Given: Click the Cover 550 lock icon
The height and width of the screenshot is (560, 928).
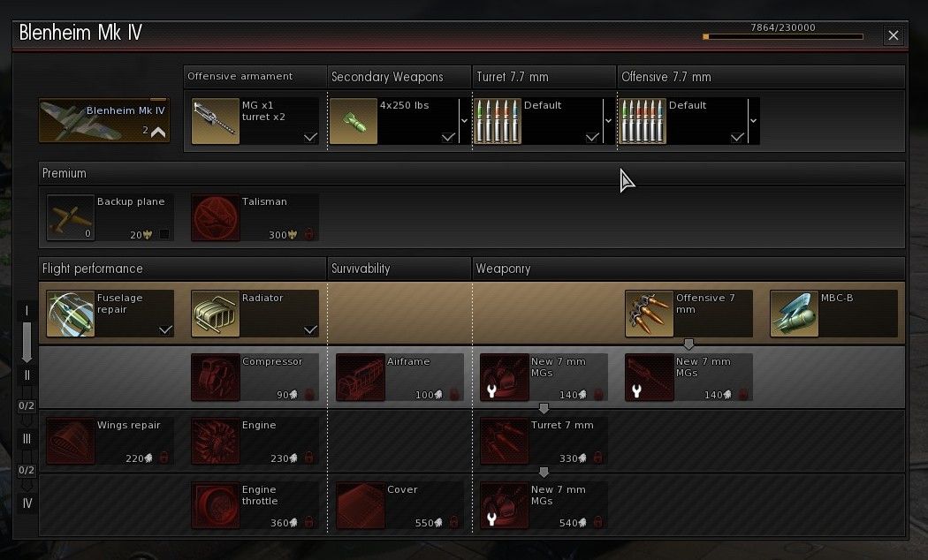Looking at the screenshot, I should pyautogui.click(x=454, y=522).
